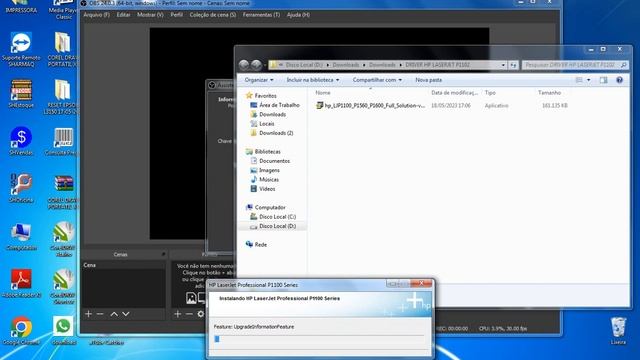
Task: Move scene up in OBS Cenas panel
Action: 114,314
